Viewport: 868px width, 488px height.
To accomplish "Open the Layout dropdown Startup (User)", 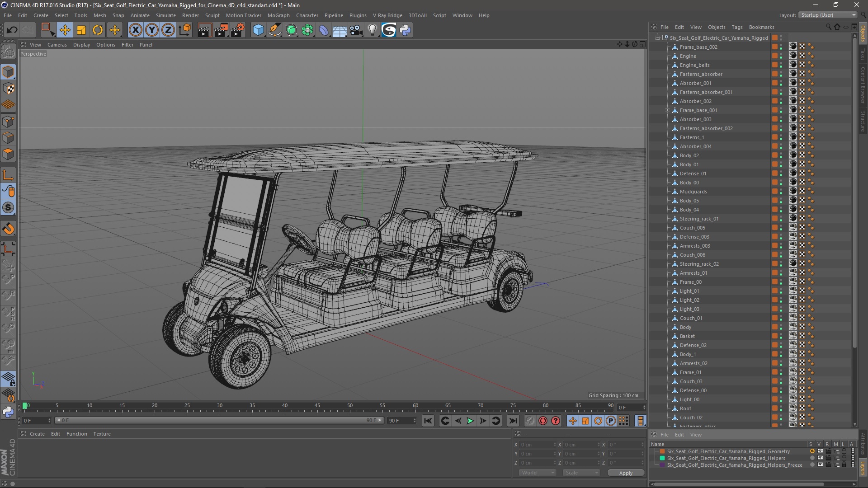I will pyautogui.click(x=828, y=15).
